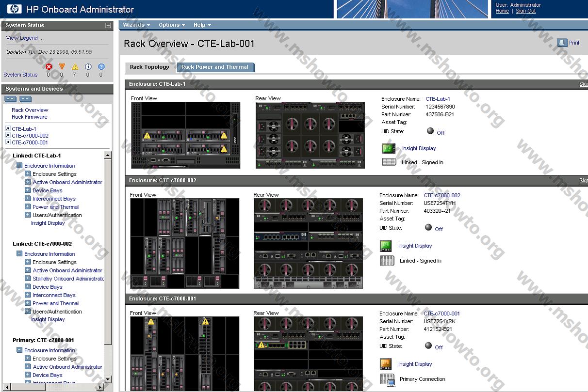Click the arrow icon beside CTE-c7000-002 in sidebar
The image size is (588, 392).
[x=7, y=136]
